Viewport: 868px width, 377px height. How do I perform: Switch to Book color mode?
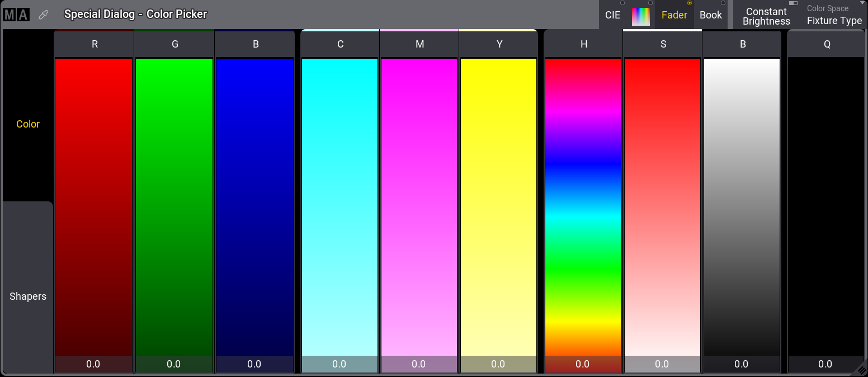click(x=710, y=15)
